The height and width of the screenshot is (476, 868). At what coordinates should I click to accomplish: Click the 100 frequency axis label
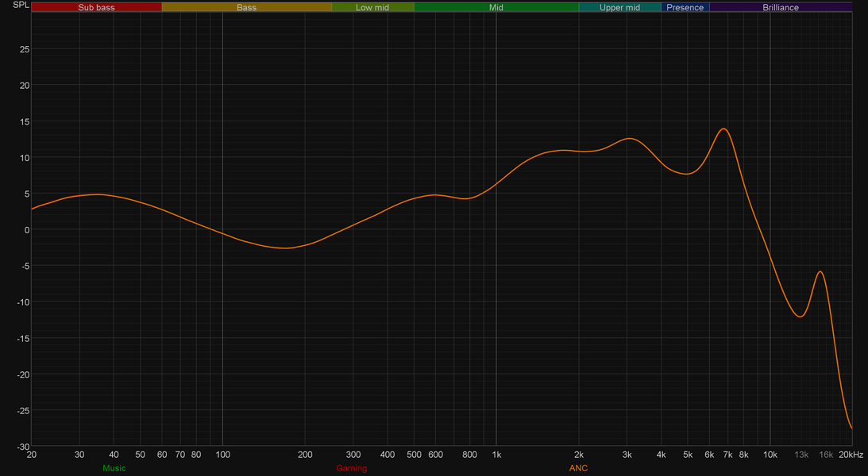222,455
